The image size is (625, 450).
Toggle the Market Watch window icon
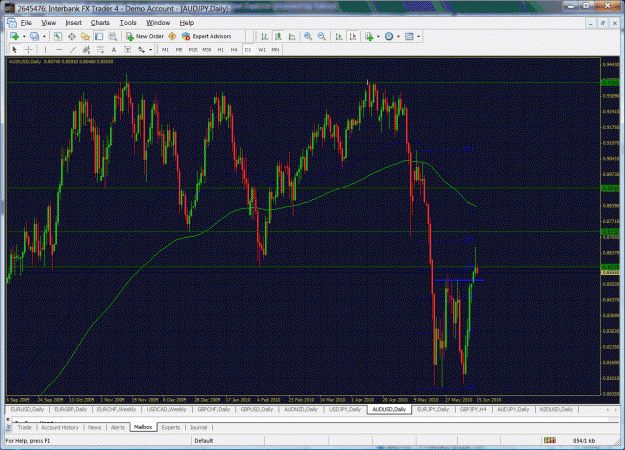click(x=57, y=36)
